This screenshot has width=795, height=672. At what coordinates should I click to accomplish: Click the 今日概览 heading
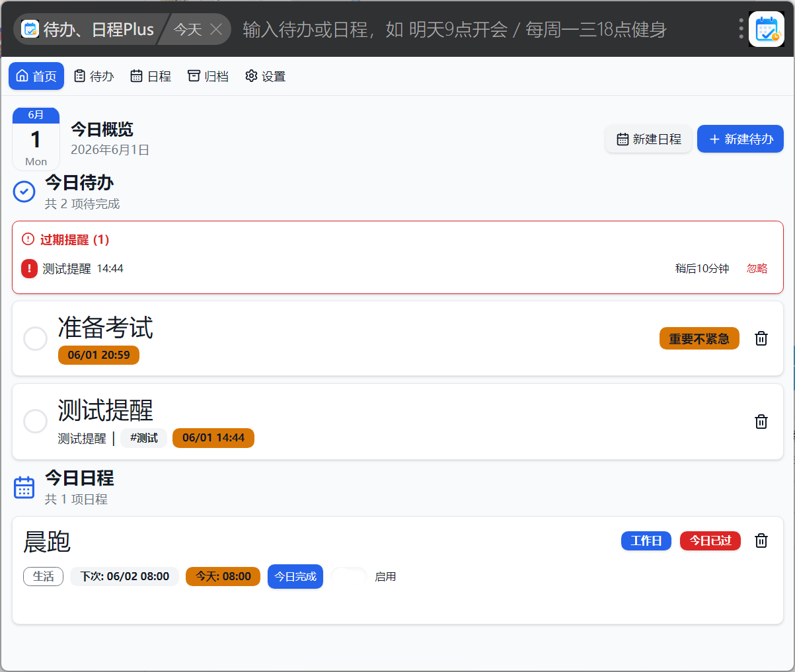[102, 130]
